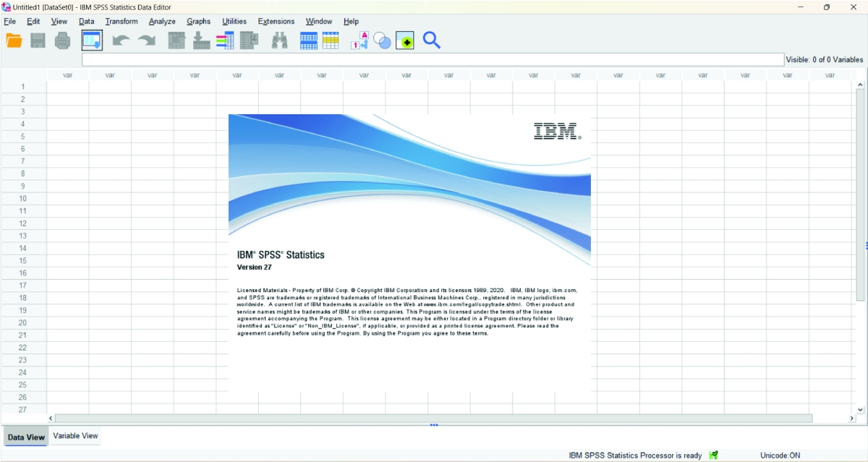Redo the undone action
The width and height of the screenshot is (868, 462).
click(148, 40)
